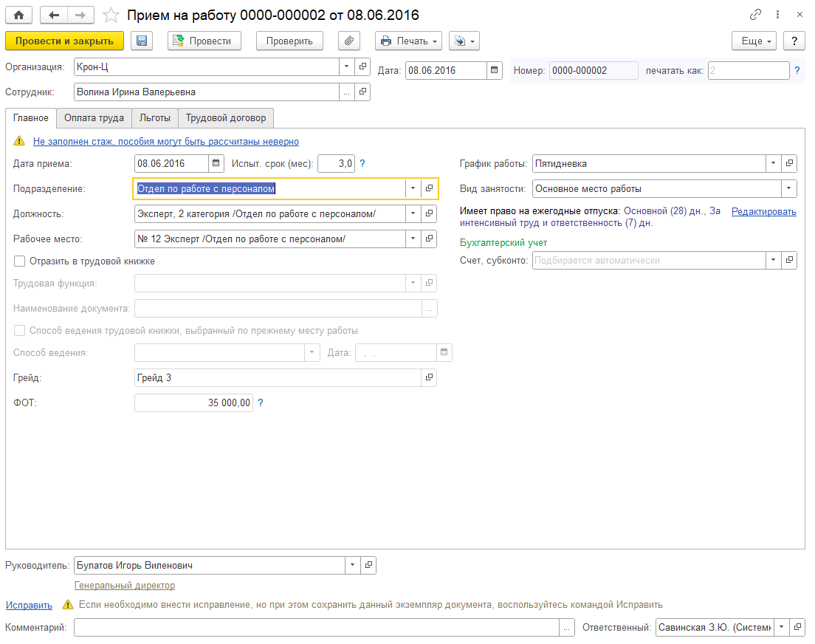
Task: Open the Трудовой договор tab
Action: [226, 117]
